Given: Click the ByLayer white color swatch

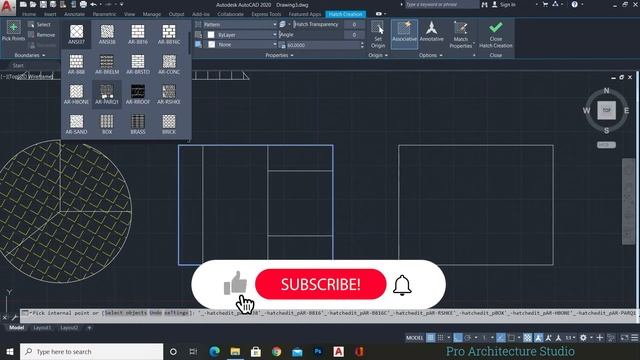Looking at the screenshot, I should (211, 35).
